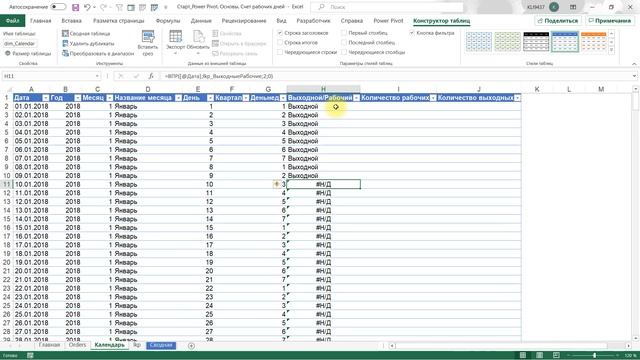The width and height of the screenshot is (640, 360).
Task: Open filter dropdown for Месяц column
Action: click(109, 98)
